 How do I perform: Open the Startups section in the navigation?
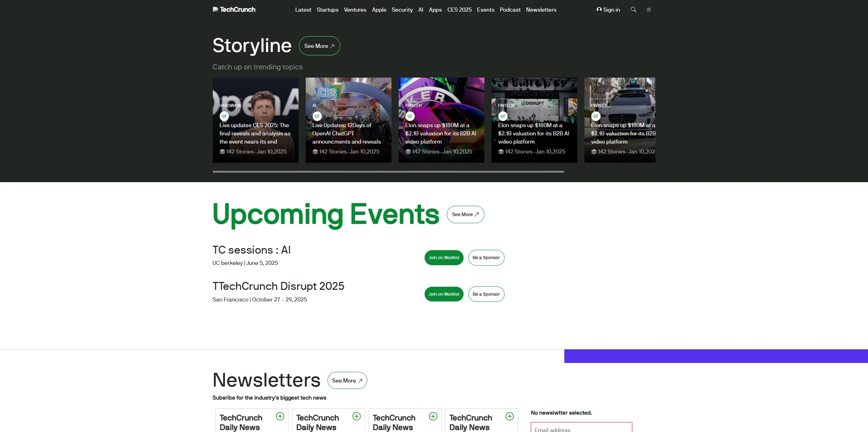click(327, 10)
